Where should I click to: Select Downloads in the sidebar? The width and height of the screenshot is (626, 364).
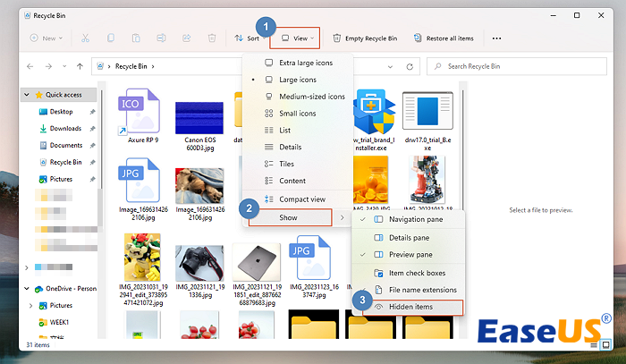click(x=65, y=129)
